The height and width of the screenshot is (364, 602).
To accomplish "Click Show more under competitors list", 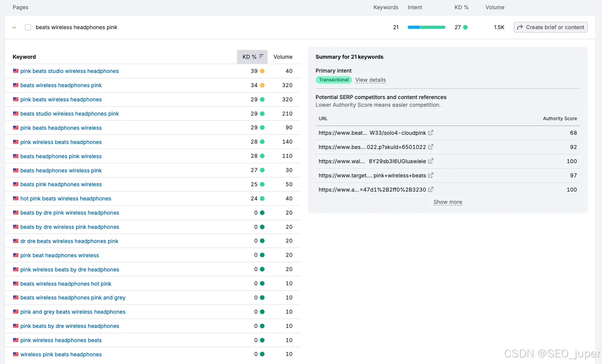I will 448,202.
